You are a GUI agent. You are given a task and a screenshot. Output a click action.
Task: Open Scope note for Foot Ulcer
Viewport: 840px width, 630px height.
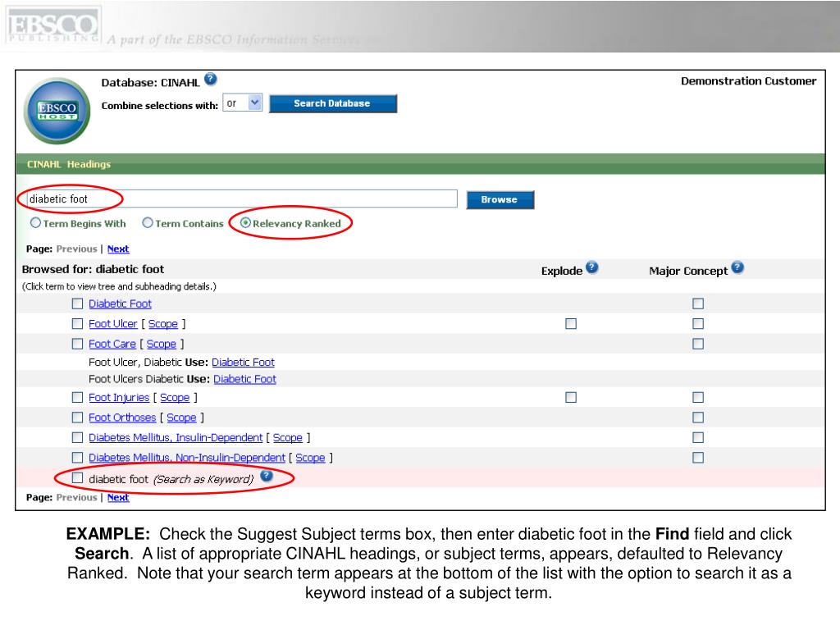point(163,323)
